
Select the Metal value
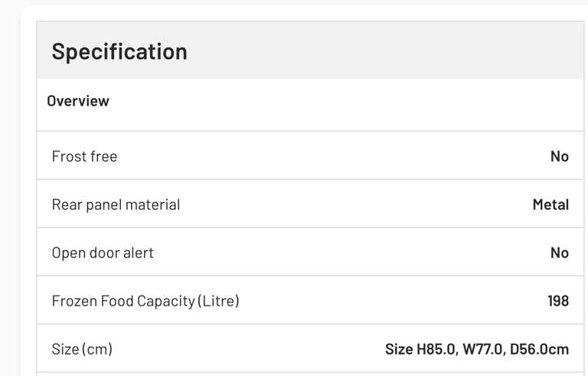tap(550, 204)
